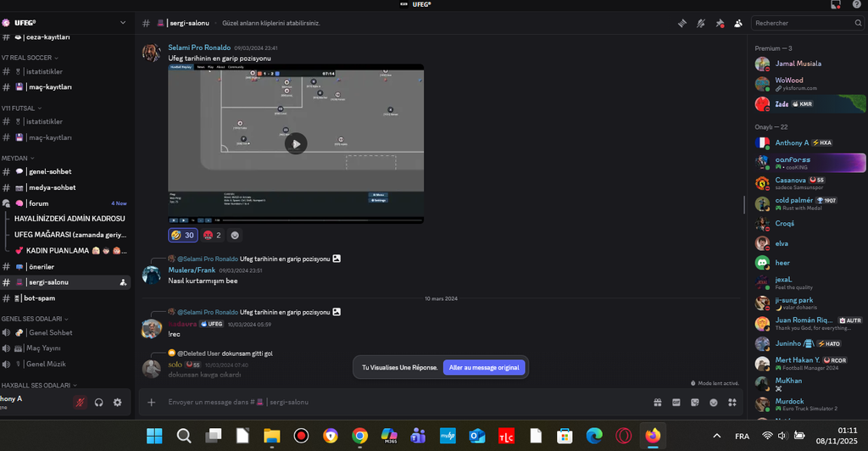The image size is (868, 451).
Task: Open the sticker picker
Action: [694, 402]
